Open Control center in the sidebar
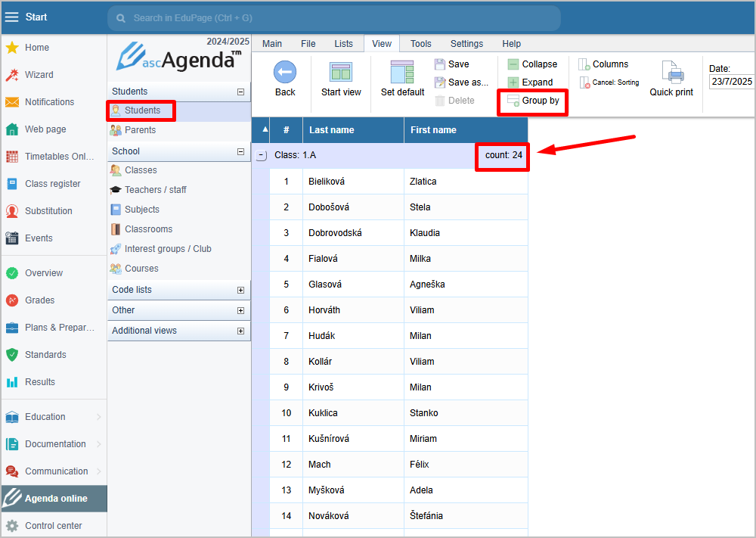The width and height of the screenshot is (756, 538). pyautogui.click(x=54, y=526)
